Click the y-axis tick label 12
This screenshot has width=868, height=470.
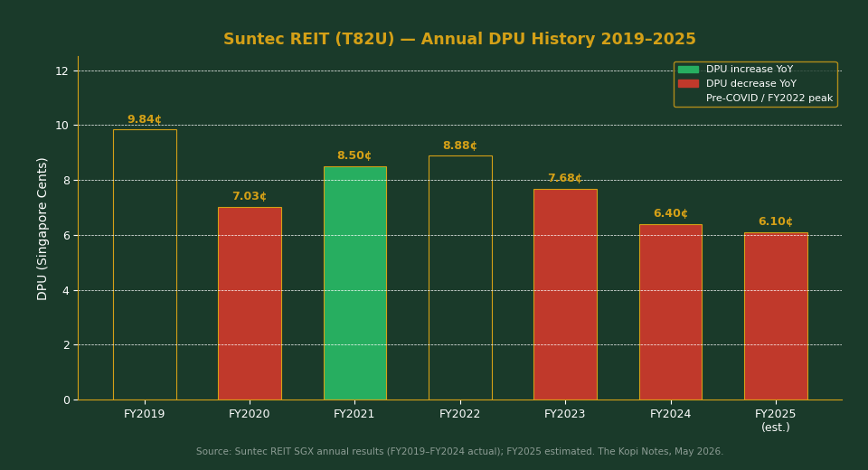61,70
